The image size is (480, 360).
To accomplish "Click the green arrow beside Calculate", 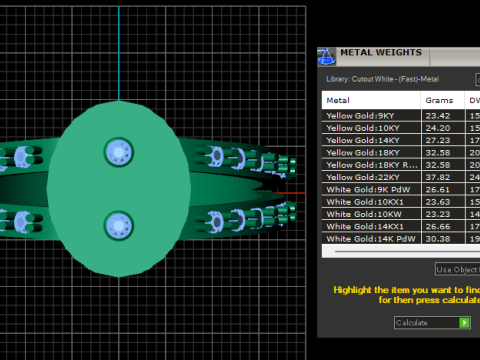I will pos(464,323).
